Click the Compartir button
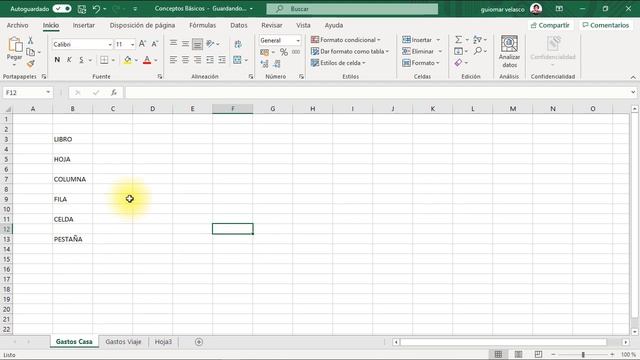The height and width of the screenshot is (360, 640). 550,25
